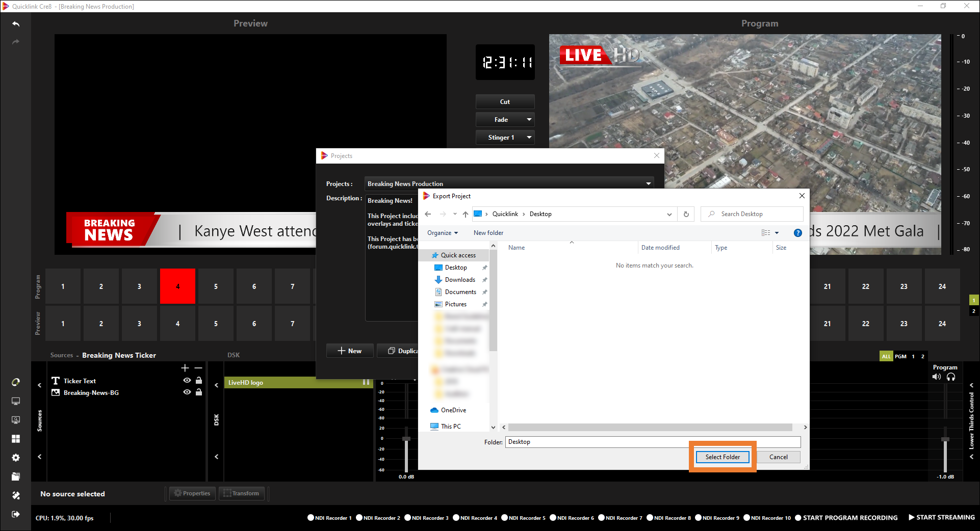The height and width of the screenshot is (531, 980).
Task: Click the Select Folder button
Action: tap(722, 457)
